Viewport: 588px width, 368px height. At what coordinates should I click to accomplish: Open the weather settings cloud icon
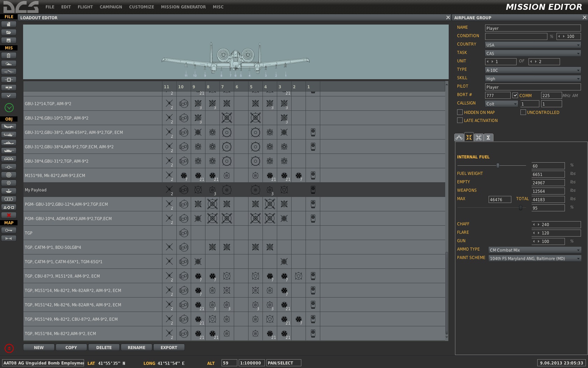pyautogui.click(x=9, y=63)
